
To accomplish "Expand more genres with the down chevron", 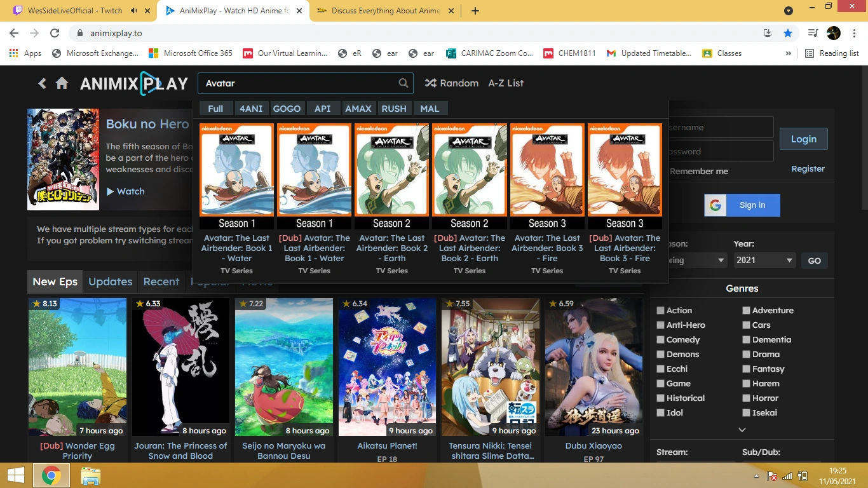I will [x=742, y=429].
